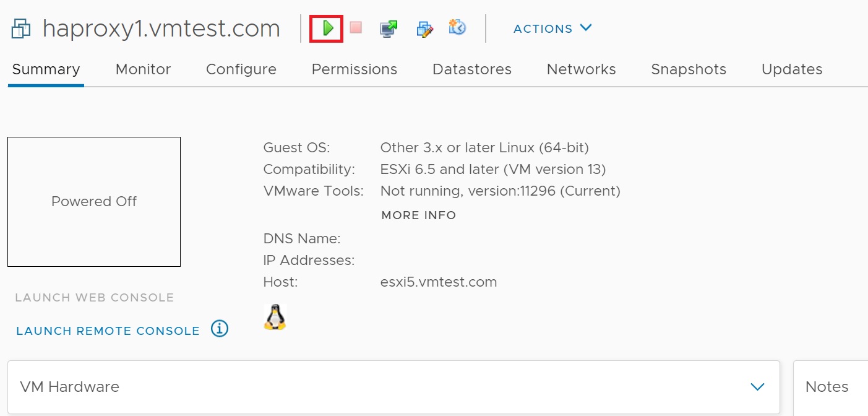Click the VM icon beside haproxy1.vmtest.com
Viewport: 868px width, 416px height.
coord(21,28)
